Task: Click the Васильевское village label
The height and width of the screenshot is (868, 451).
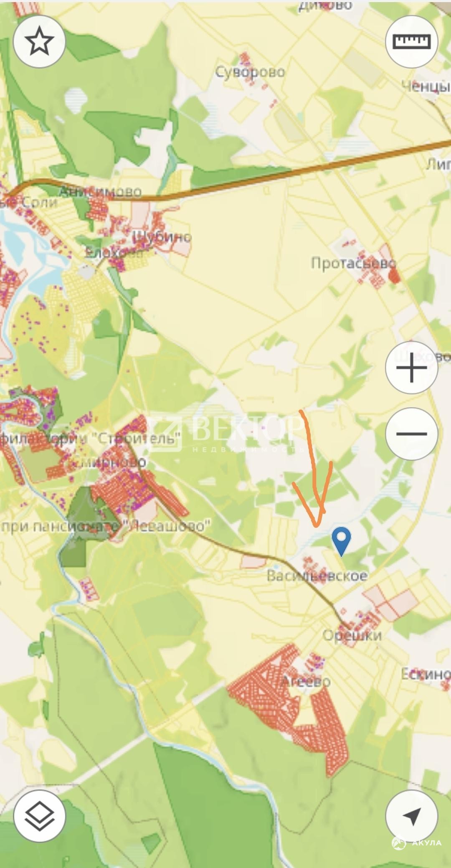Action: tap(317, 576)
